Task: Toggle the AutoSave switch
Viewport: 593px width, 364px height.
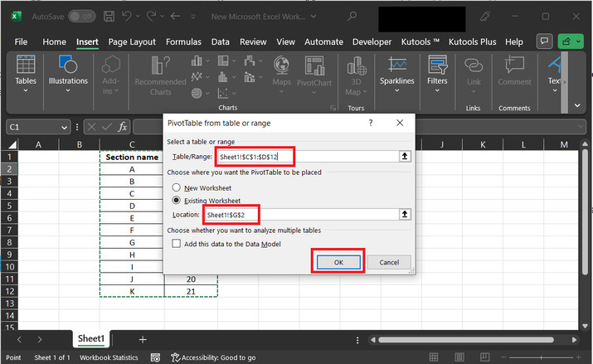Action: pyautogui.click(x=80, y=16)
